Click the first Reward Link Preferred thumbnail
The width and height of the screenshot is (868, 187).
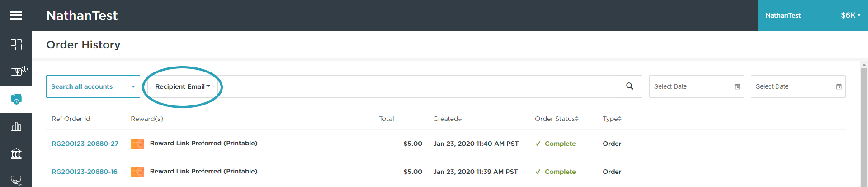(137, 144)
